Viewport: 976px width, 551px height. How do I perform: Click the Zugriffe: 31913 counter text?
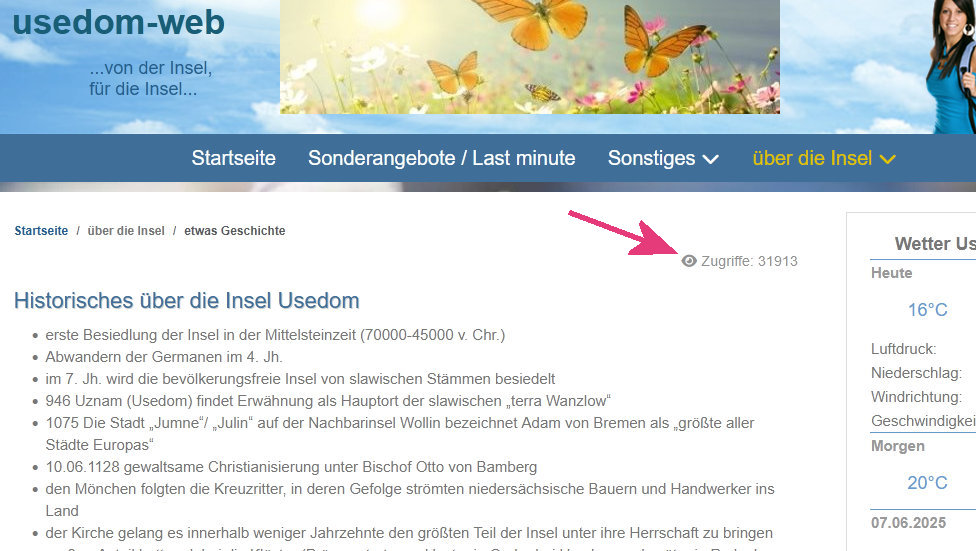tap(749, 261)
